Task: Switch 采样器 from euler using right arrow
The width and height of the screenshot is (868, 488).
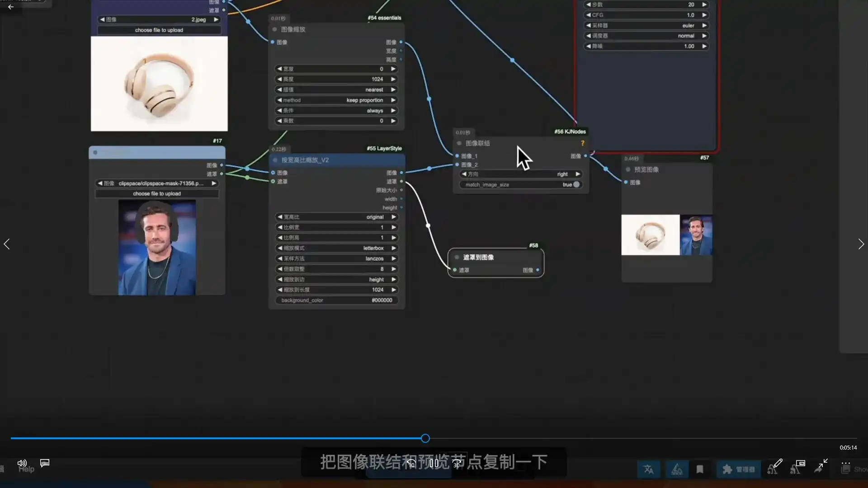Action: [x=704, y=25]
